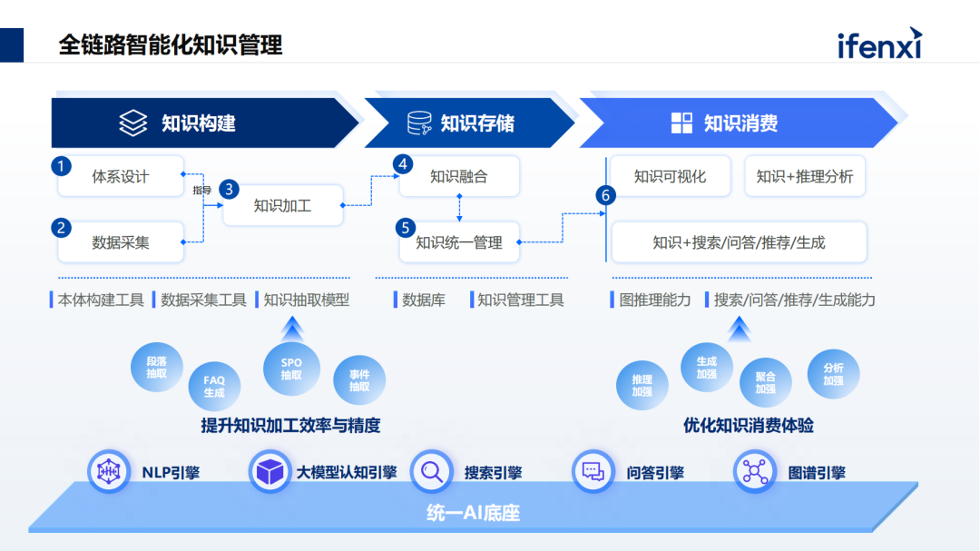980x551 pixels.
Task: Click the 统一AI底座 platform bar
Action: coord(473,513)
